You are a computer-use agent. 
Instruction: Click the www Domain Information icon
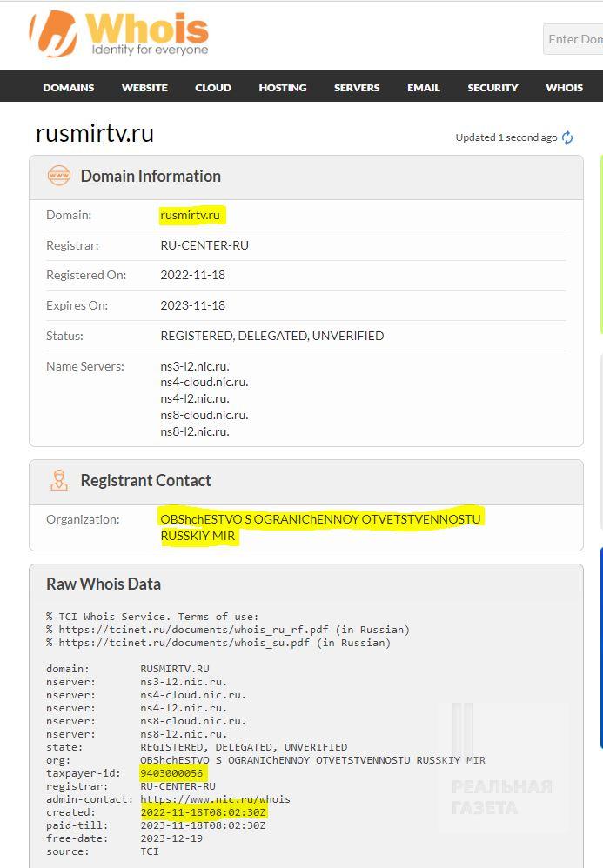click(x=58, y=176)
